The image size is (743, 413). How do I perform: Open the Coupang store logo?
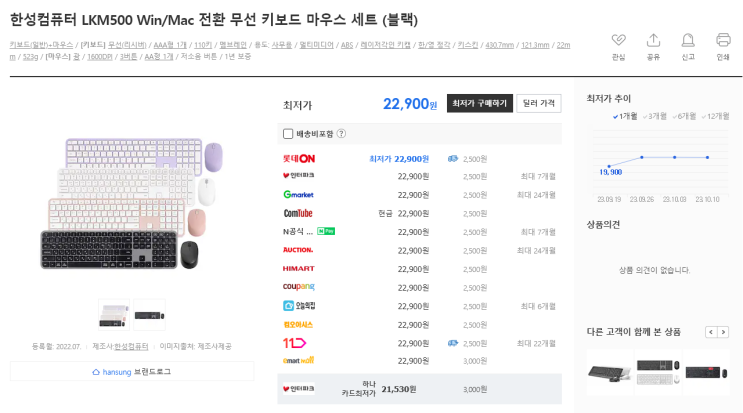(298, 287)
